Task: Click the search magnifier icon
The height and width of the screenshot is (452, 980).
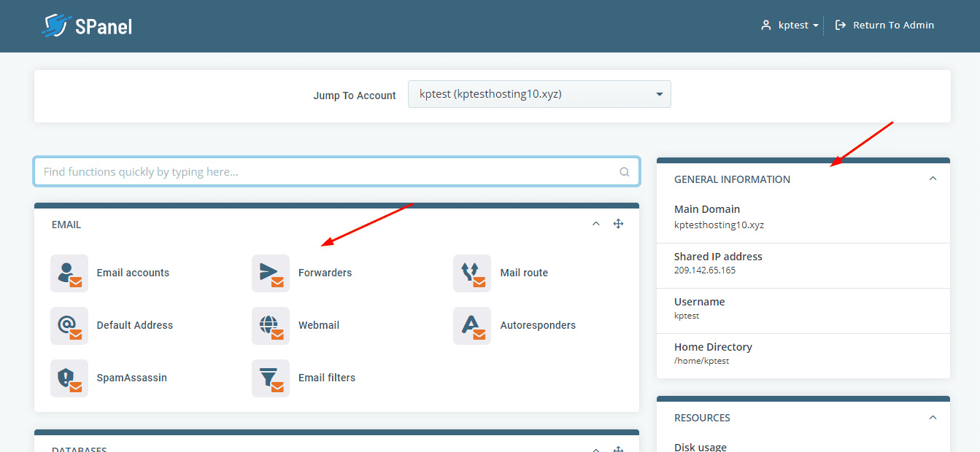Action: tap(624, 172)
